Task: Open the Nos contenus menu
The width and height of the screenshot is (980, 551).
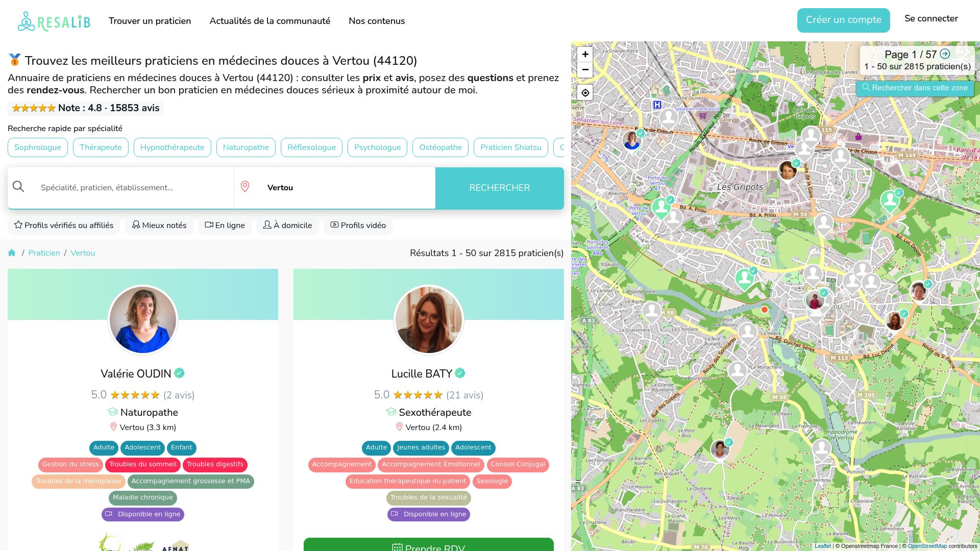Action: tap(377, 21)
